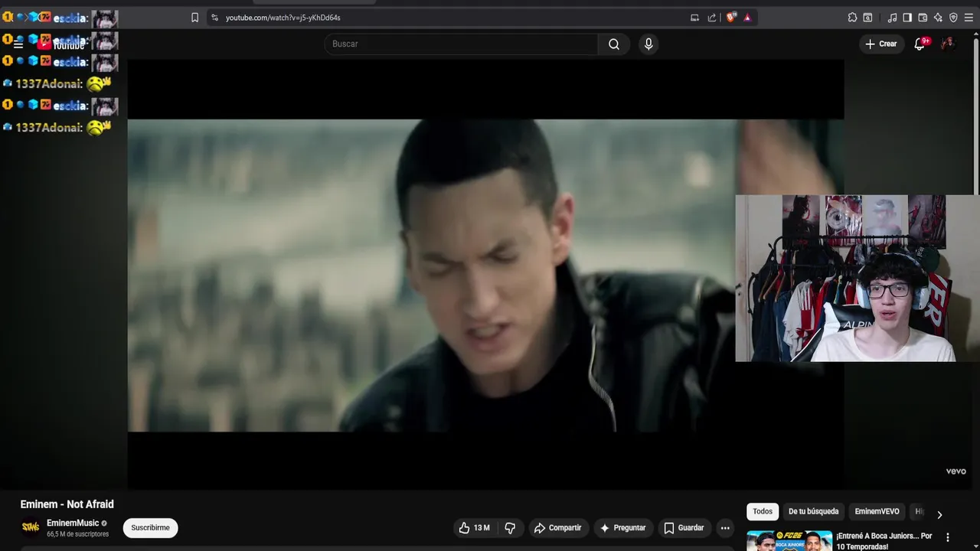Open the EminemMusic channel name link
Image resolution: width=980 pixels, height=551 pixels.
73,523
